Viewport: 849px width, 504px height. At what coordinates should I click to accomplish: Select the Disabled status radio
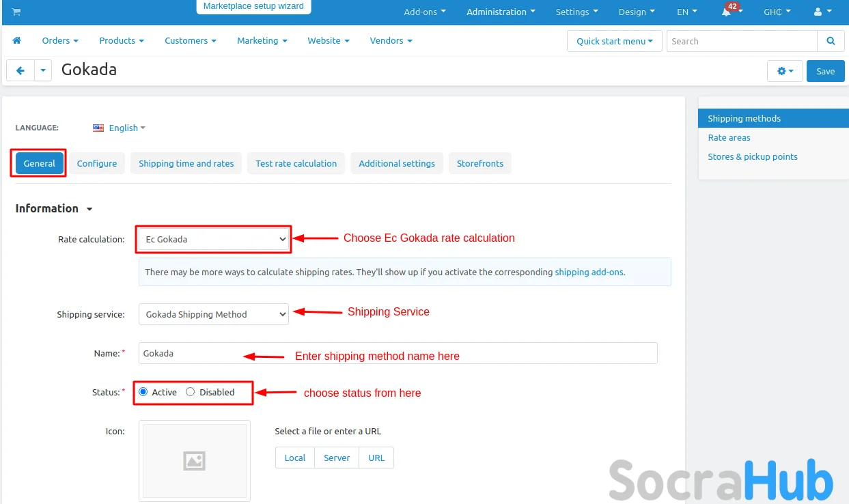(190, 392)
